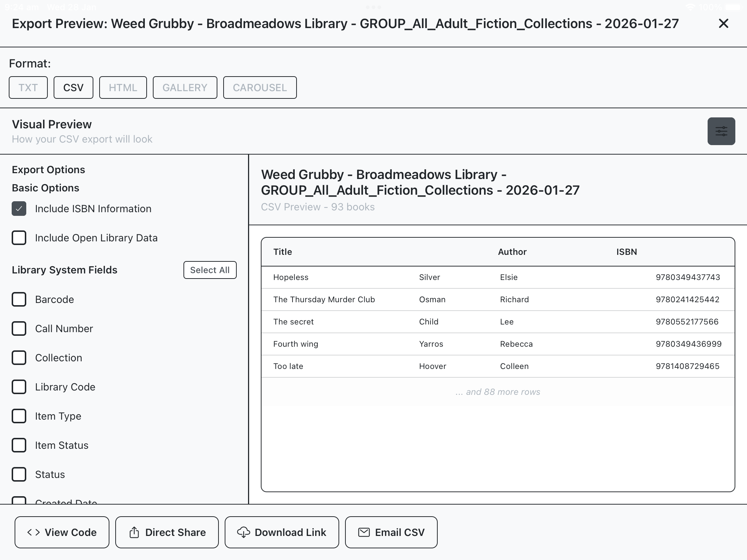Toggle the Item Status checkbox
Image resolution: width=747 pixels, height=560 pixels.
(x=19, y=445)
